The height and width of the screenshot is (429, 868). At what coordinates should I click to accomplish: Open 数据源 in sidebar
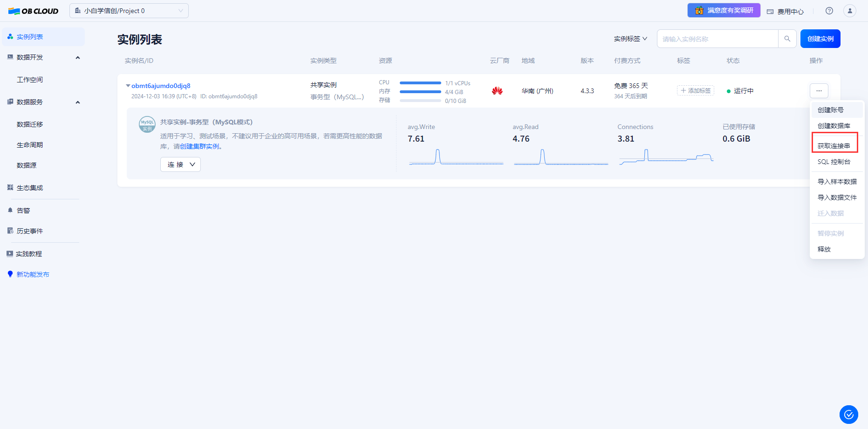[x=27, y=165]
